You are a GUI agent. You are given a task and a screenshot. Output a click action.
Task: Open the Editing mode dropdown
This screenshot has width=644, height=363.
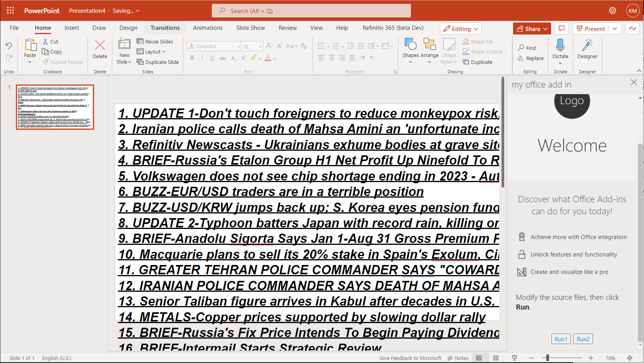460,28
